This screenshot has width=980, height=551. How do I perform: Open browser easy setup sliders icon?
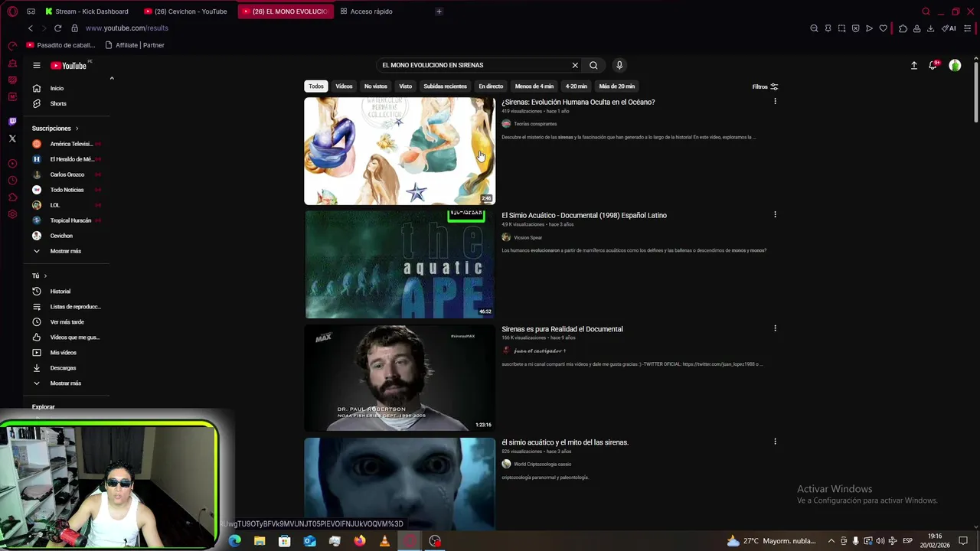click(969, 28)
